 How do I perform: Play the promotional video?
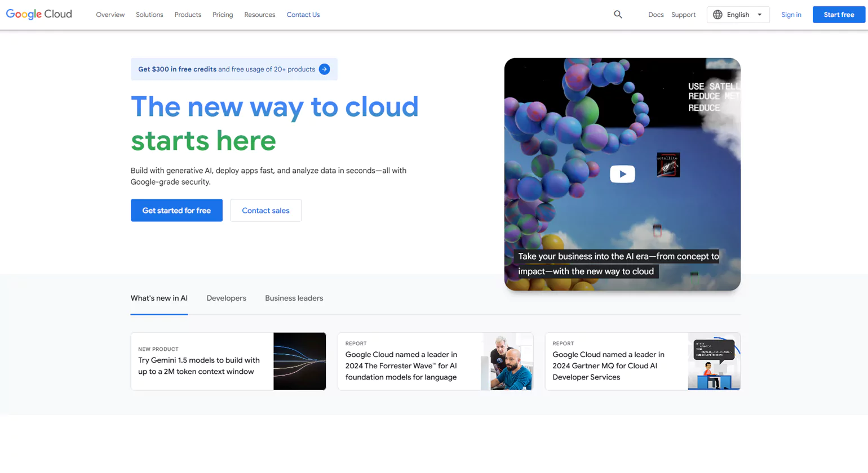point(622,175)
